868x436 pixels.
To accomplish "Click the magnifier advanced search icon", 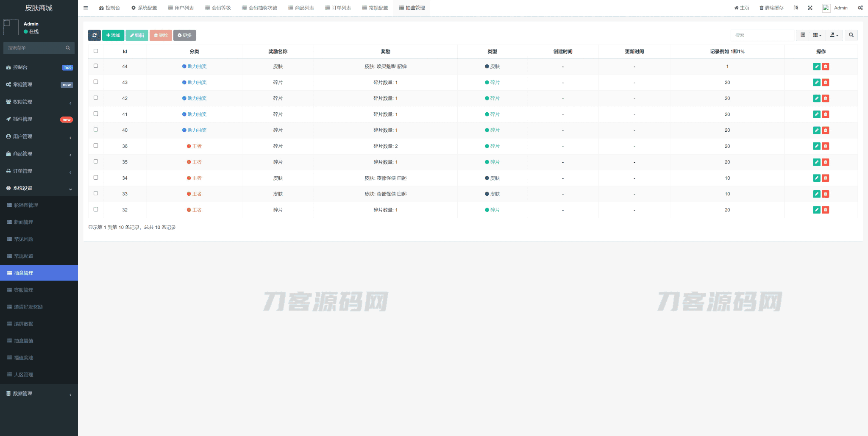I will (x=851, y=35).
